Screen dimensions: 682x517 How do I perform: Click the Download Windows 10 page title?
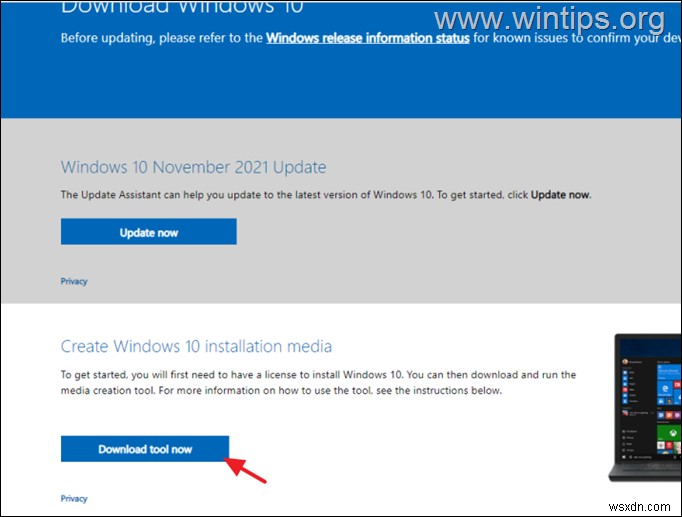coord(182,7)
